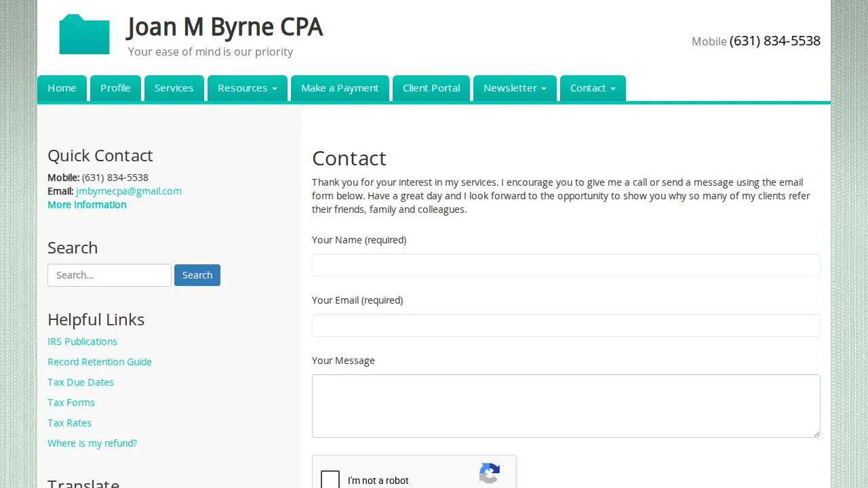The height and width of the screenshot is (488, 868).
Task: Open the Client Portal page
Action: tap(431, 88)
